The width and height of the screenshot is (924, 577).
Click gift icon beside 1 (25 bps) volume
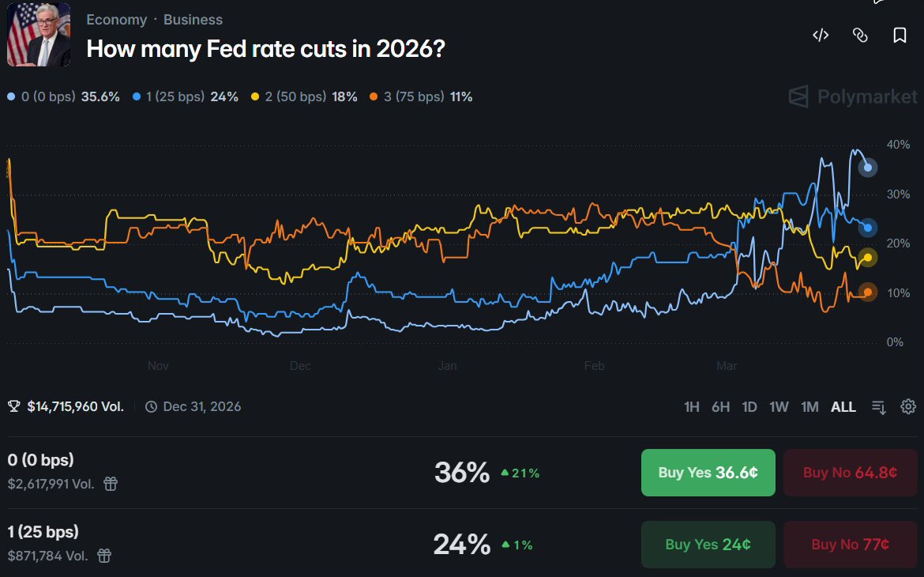tap(104, 555)
